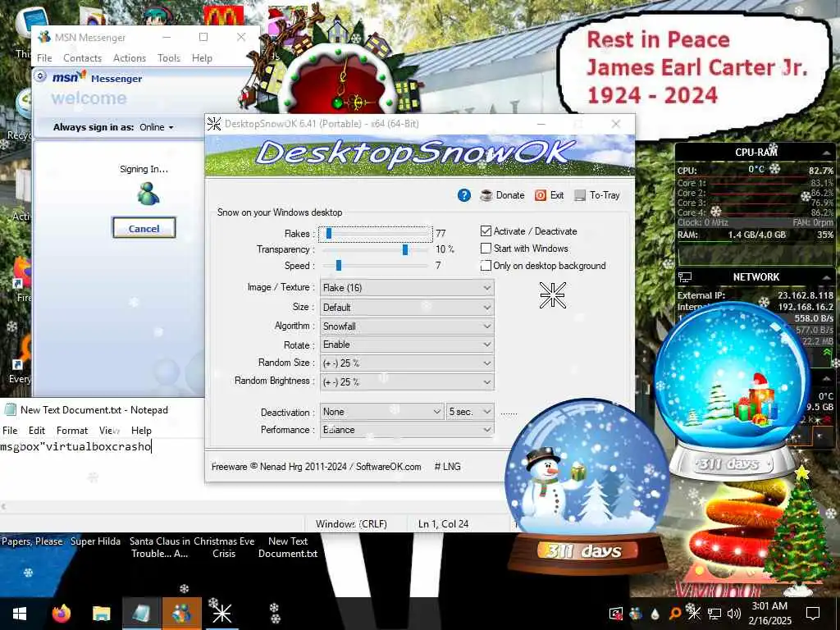Open the blue help question mark icon
This screenshot has width=840, height=630.
464,195
